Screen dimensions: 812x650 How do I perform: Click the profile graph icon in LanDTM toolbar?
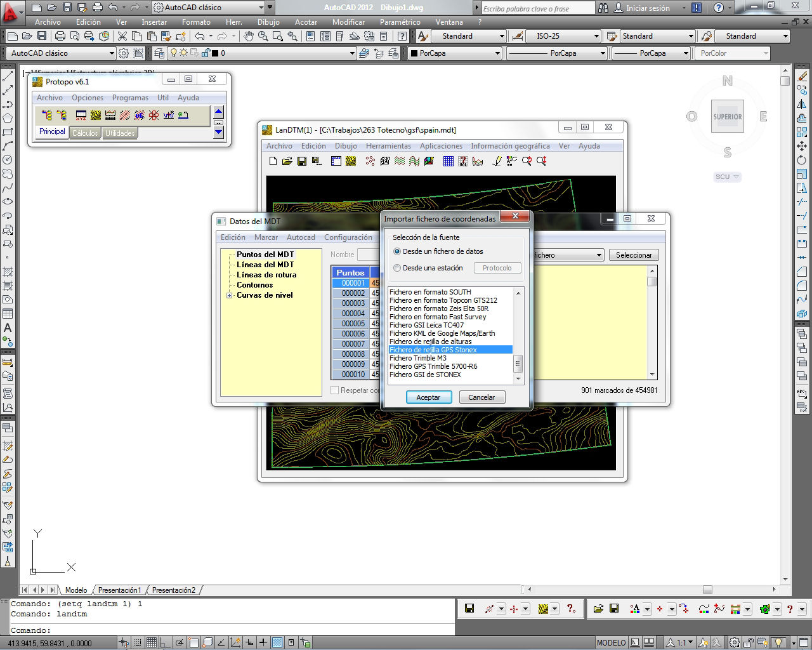pyautogui.click(x=478, y=161)
